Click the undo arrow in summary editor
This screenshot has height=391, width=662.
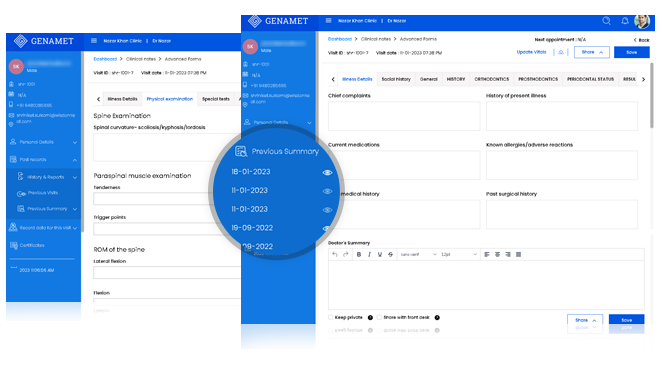click(x=335, y=254)
